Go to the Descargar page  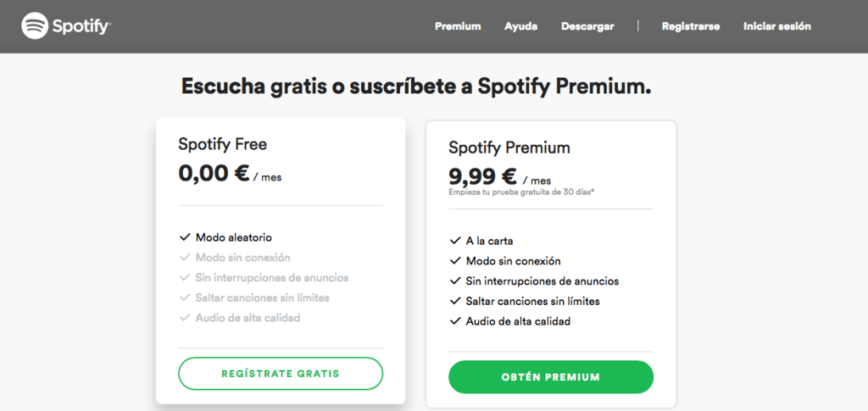coord(587,26)
